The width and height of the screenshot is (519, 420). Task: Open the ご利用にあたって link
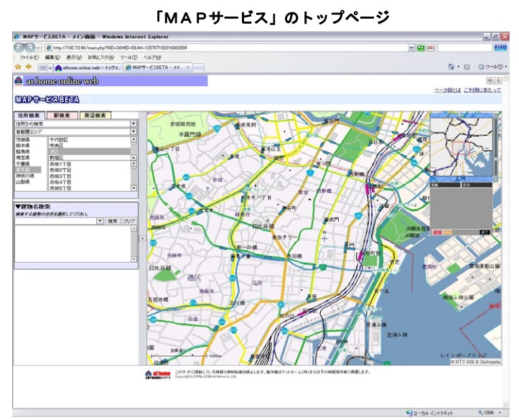click(x=482, y=90)
